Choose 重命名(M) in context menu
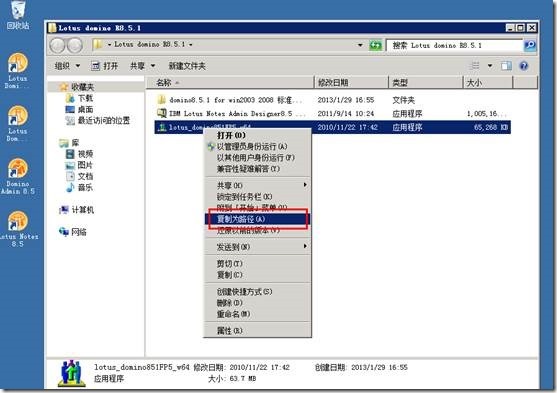The width and height of the screenshot is (557, 393). click(258, 314)
